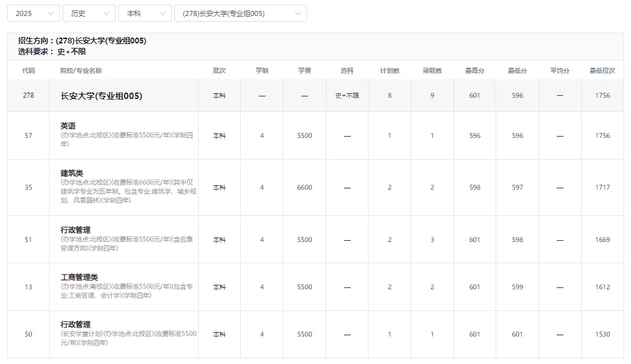Click code 35 for 建筑类
The image size is (631, 364).
(28, 187)
